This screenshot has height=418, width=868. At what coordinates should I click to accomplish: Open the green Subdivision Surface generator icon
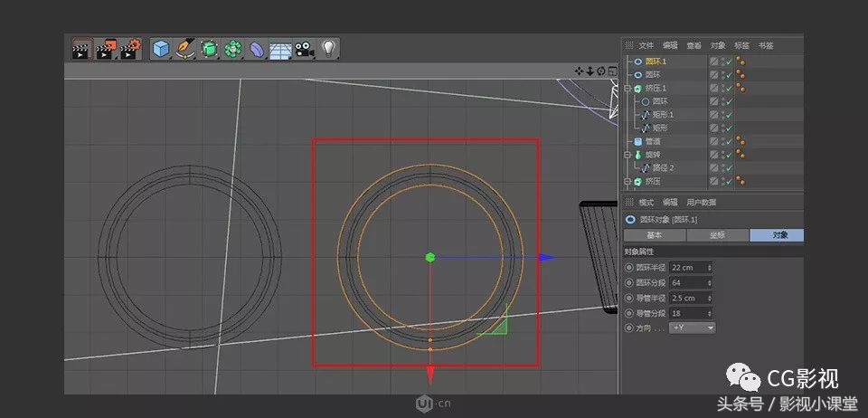(x=209, y=49)
